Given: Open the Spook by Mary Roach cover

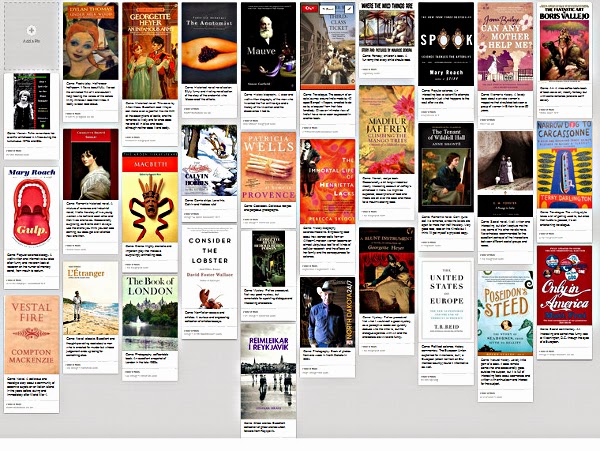Looking at the screenshot, I should click(446, 44).
